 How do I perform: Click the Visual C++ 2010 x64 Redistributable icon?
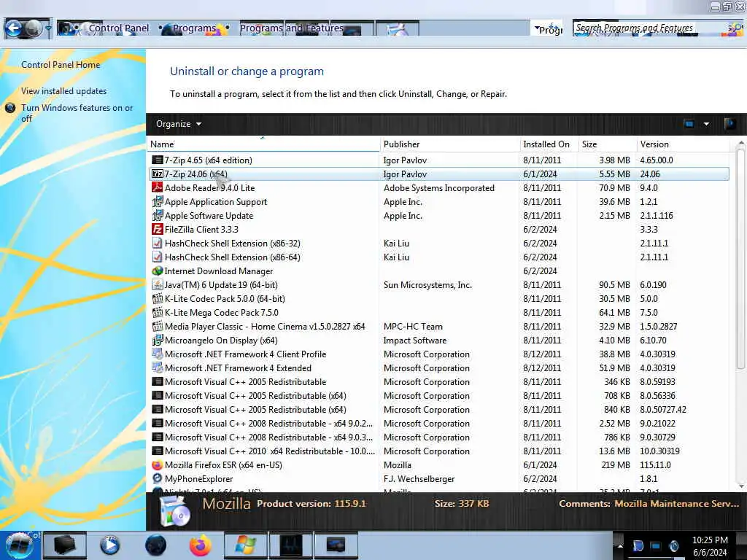tap(157, 451)
